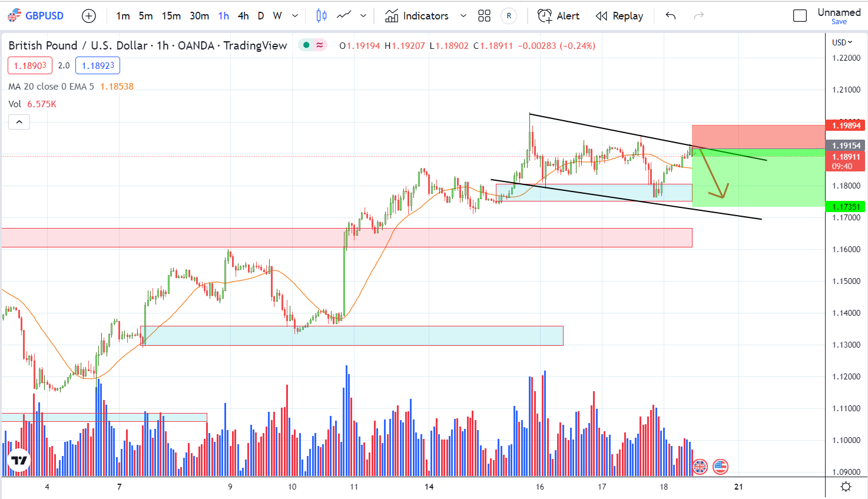Click the date label 21 on time axis

pos(738,487)
